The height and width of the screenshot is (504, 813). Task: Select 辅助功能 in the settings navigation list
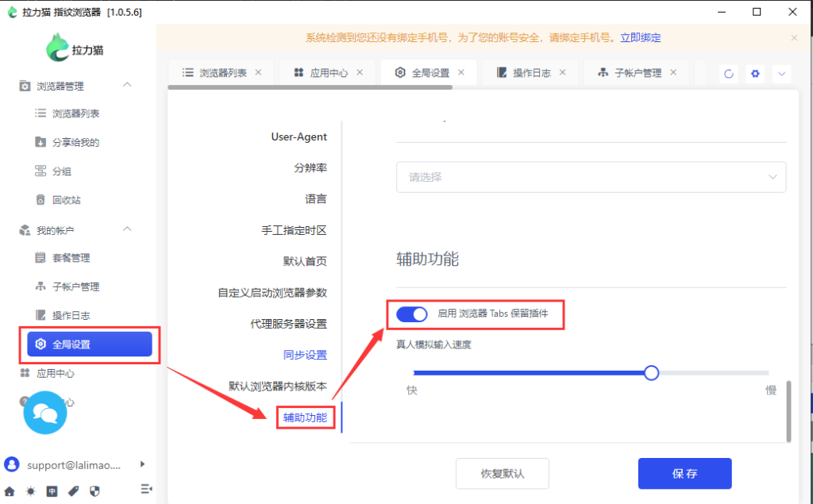tap(305, 417)
